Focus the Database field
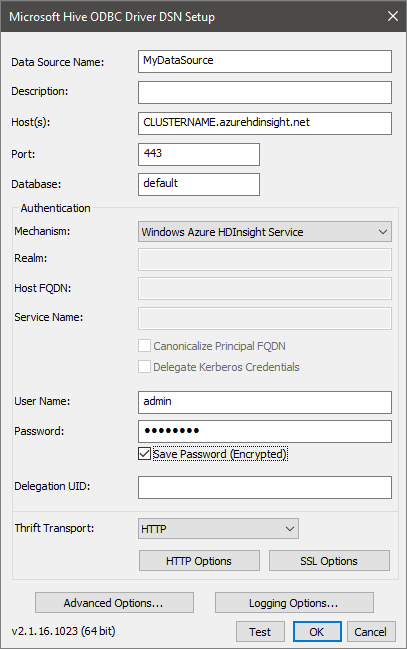Image resolution: width=407 pixels, height=649 pixels. 199,184
